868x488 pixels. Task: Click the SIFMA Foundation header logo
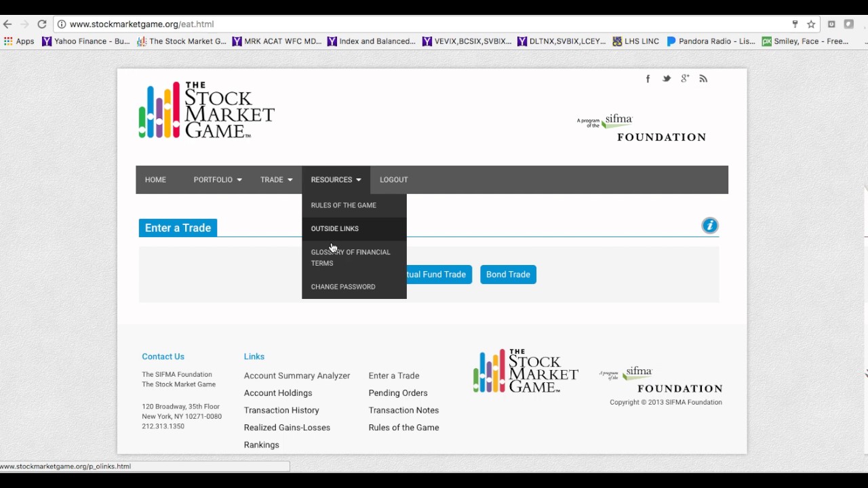tap(642, 128)
